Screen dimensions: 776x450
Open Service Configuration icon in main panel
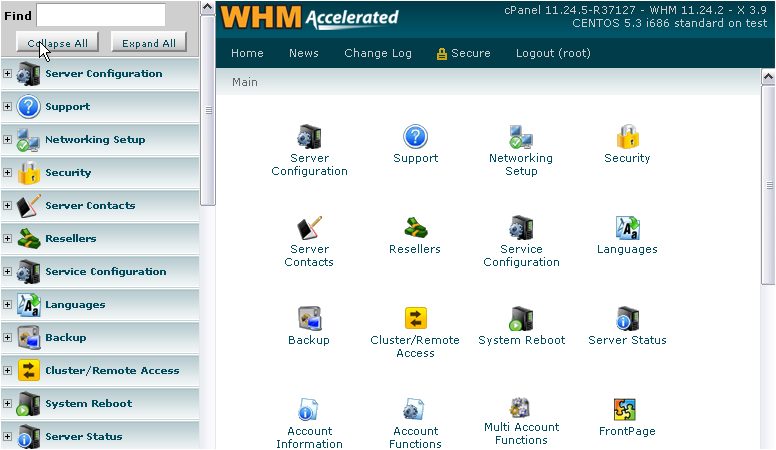pos(521,228)
